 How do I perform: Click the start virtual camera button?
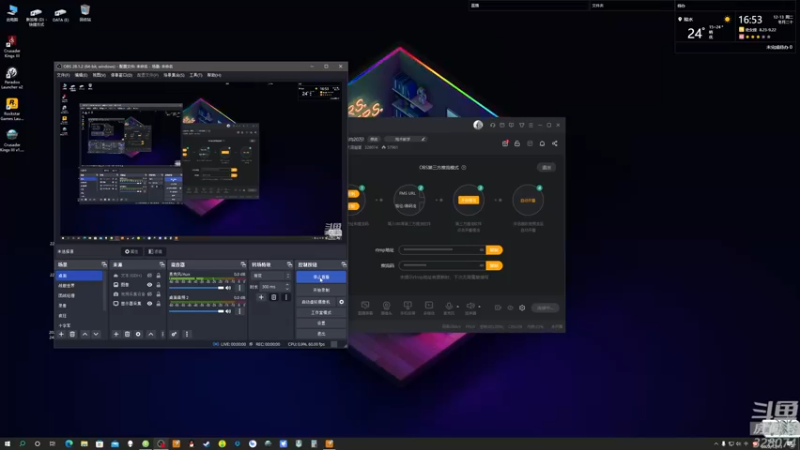tap(316, 302)
